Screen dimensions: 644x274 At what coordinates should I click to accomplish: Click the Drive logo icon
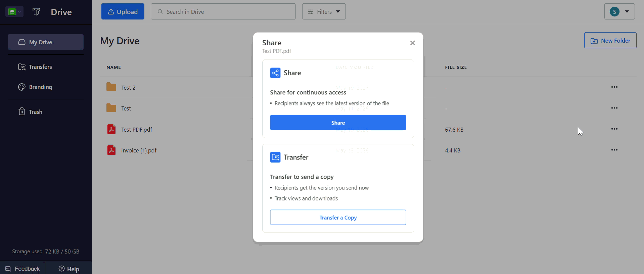click(36, 12)
